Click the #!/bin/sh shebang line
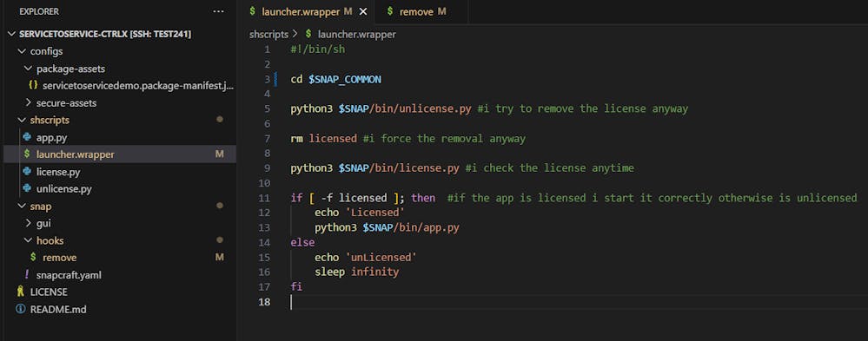The height and width of the screenshot is (341, 868). pyautogui.click(x=318, y=49)
